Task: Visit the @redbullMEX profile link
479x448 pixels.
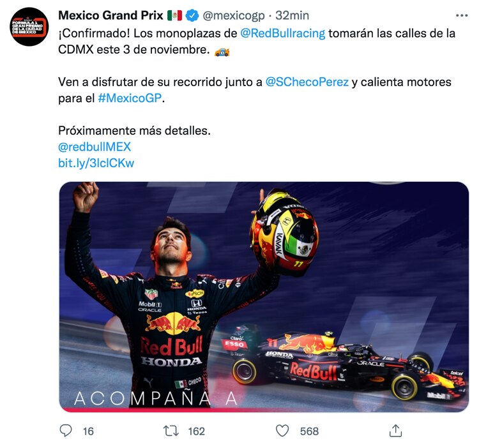Action: pyautogui.click(x=95, y=147)
